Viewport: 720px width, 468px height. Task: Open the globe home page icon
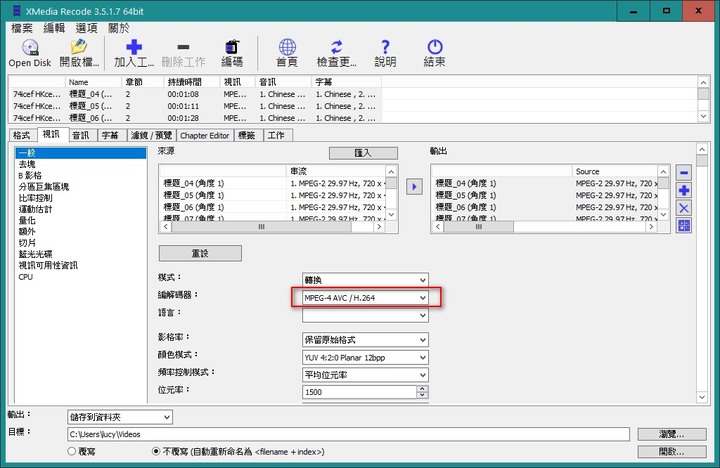[287, 47]
